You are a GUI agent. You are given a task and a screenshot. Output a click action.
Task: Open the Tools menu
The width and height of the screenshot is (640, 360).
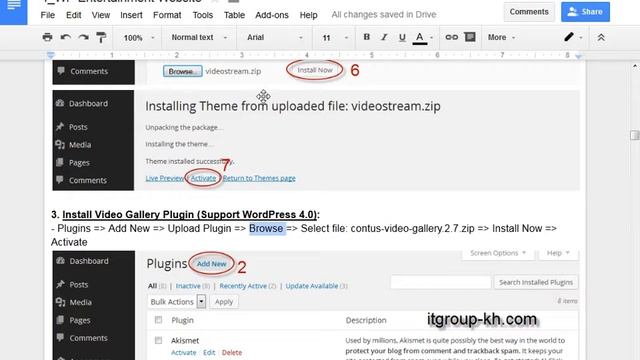[x=202, y=15]
